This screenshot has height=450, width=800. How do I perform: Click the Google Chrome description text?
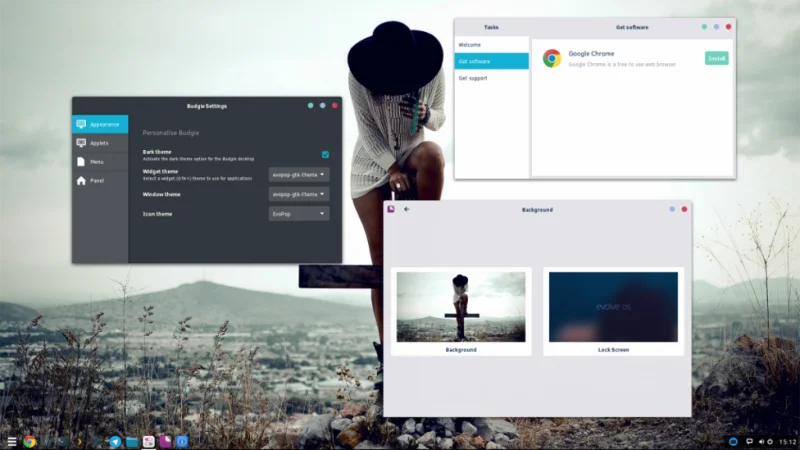[x=622, y=64]
